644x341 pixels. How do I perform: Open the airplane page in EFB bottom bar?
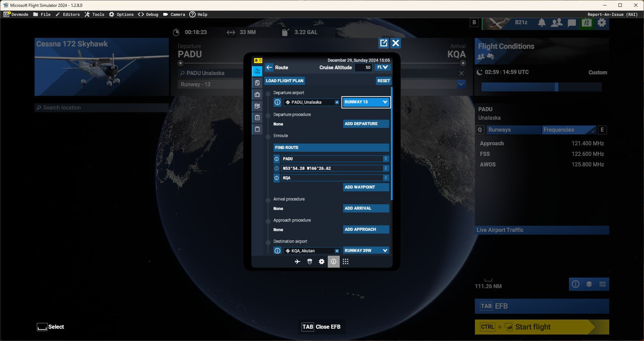pos(297,262)
